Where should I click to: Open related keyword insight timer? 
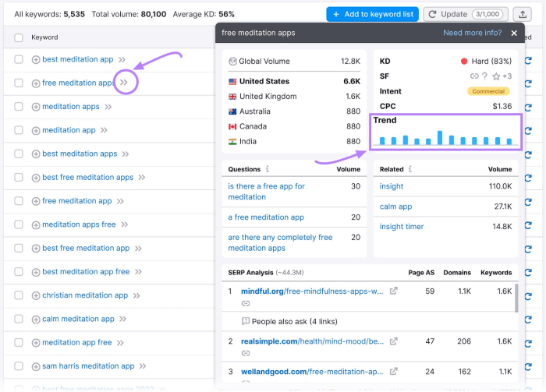click(402, 227)
